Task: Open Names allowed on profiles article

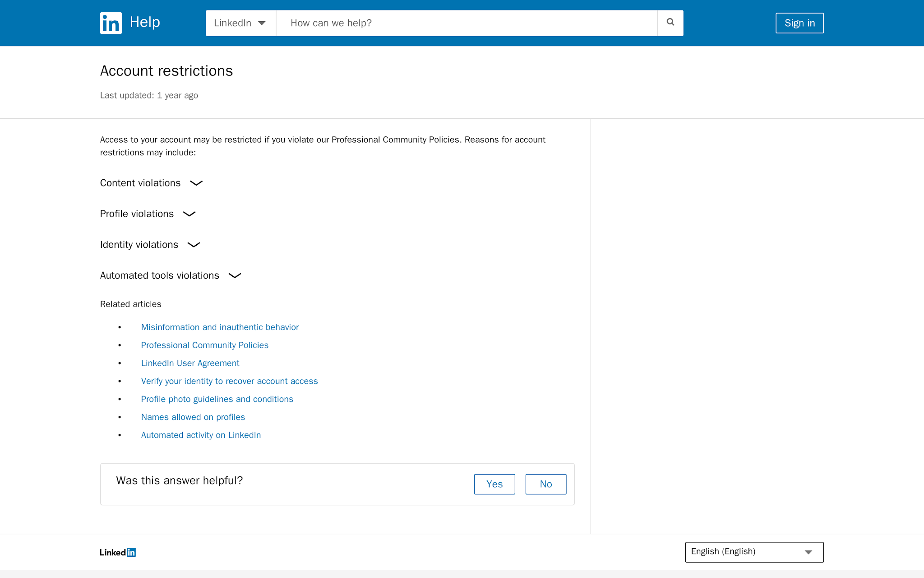Action: coord(193,417)
